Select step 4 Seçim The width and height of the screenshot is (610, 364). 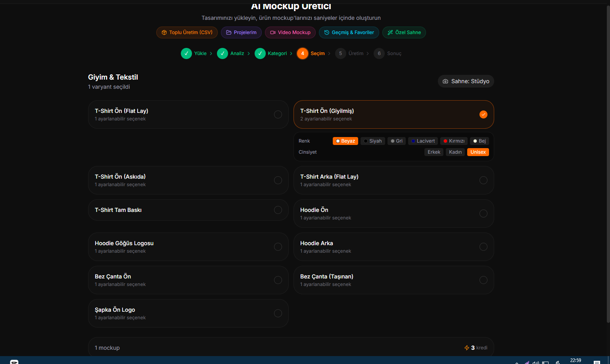311,53
